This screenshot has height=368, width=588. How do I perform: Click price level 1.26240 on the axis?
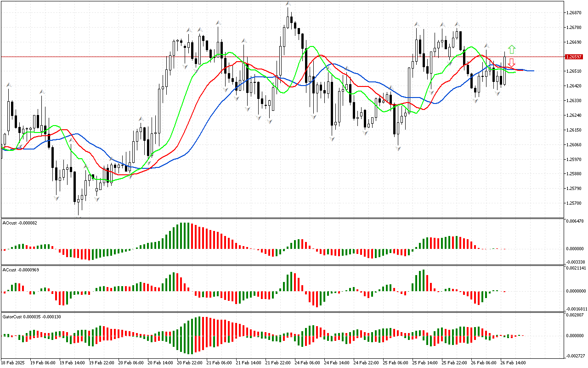[575, 115]
